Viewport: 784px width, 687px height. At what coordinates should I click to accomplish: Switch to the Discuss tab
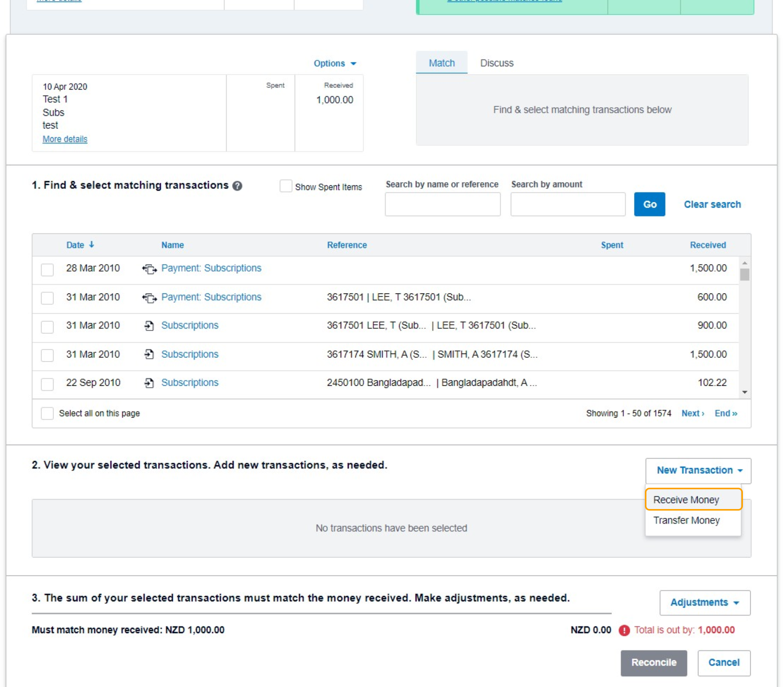[496, 63]
